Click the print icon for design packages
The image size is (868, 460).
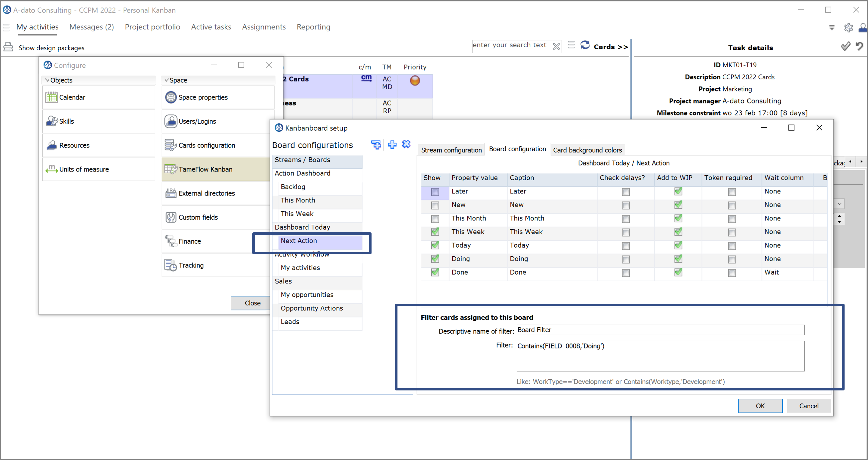click(8, 47)
